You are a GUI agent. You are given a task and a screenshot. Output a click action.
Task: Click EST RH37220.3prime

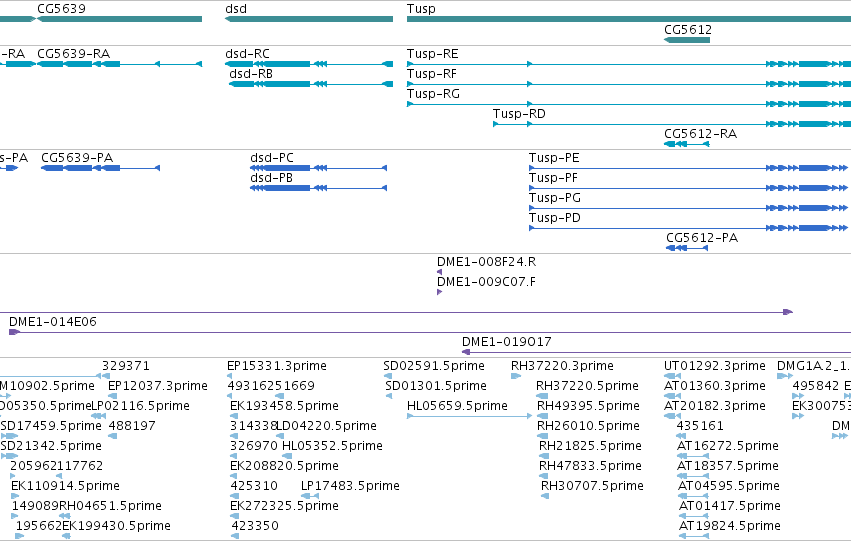pos(562,366)
